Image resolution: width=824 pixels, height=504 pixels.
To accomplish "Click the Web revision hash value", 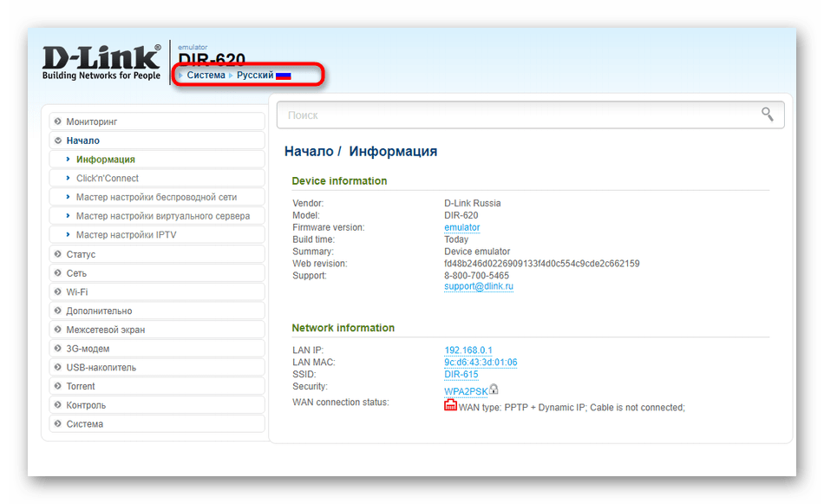I will click(542, 264).
